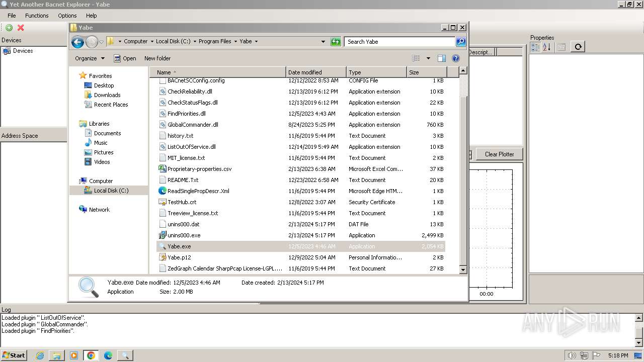Click the Search Yabe input field
This screenshot has width=644, height=362.
[400, 42]
